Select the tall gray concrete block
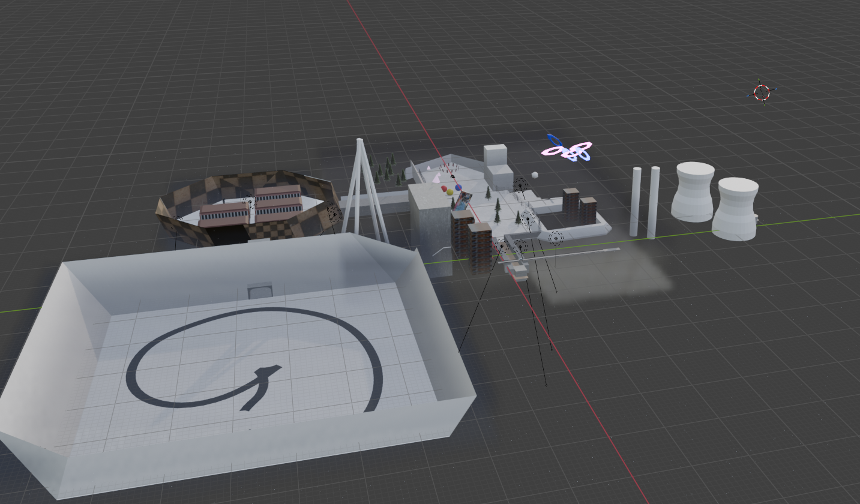Image resolution: width=860 pixels, height=504 pixels. click(430, 229)
